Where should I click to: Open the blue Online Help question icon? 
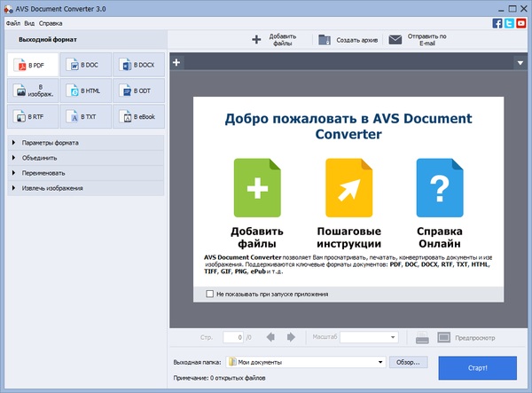(x=440, y=188)
